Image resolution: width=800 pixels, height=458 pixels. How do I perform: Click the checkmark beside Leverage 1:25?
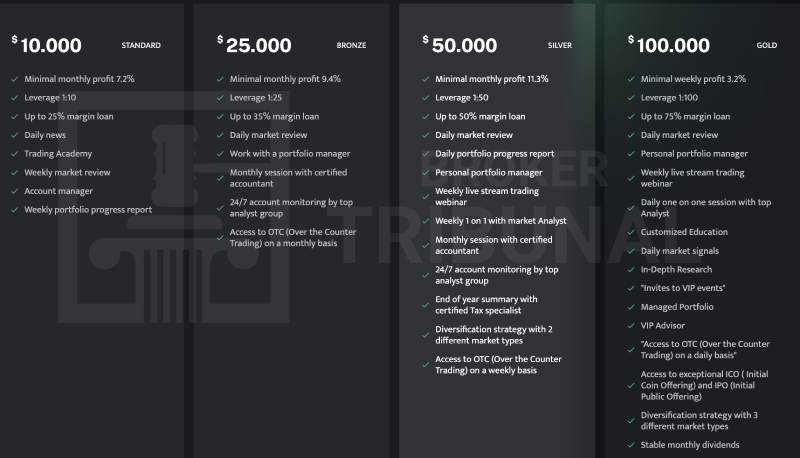point(219,97)
